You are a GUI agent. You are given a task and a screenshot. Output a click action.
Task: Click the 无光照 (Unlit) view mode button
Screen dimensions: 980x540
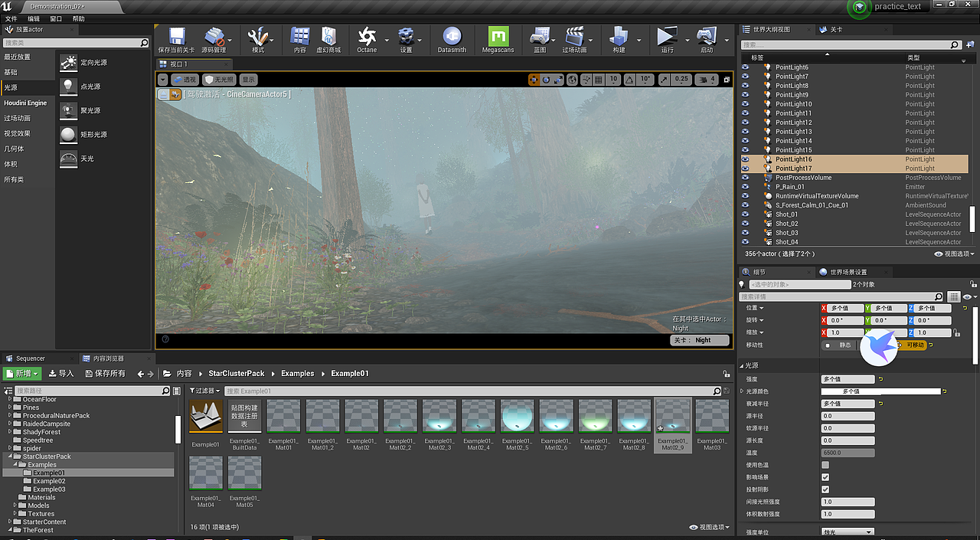219,80
